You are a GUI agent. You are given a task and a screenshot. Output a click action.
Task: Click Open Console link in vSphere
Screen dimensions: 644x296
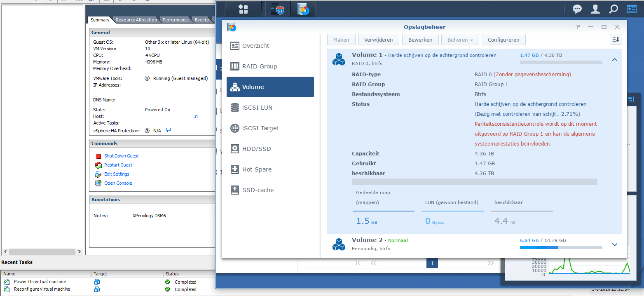click(118, 183)
